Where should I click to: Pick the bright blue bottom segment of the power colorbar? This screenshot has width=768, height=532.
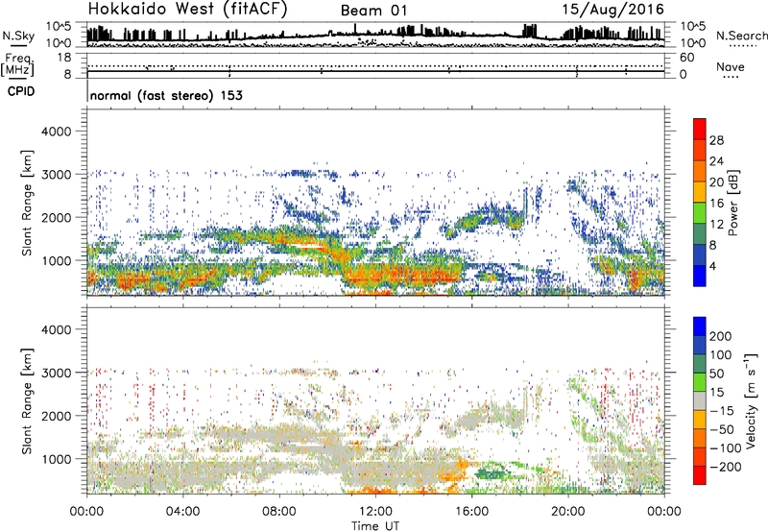(700, 276)
